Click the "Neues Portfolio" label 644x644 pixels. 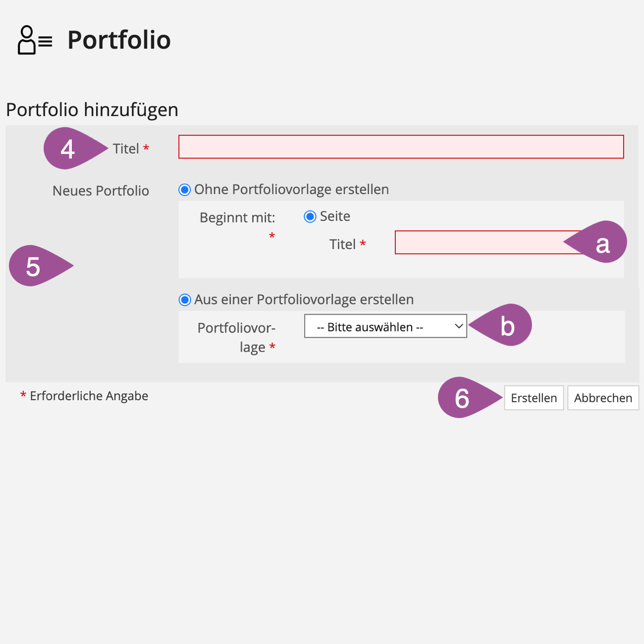pyautogui.click(x=101, y=191)
